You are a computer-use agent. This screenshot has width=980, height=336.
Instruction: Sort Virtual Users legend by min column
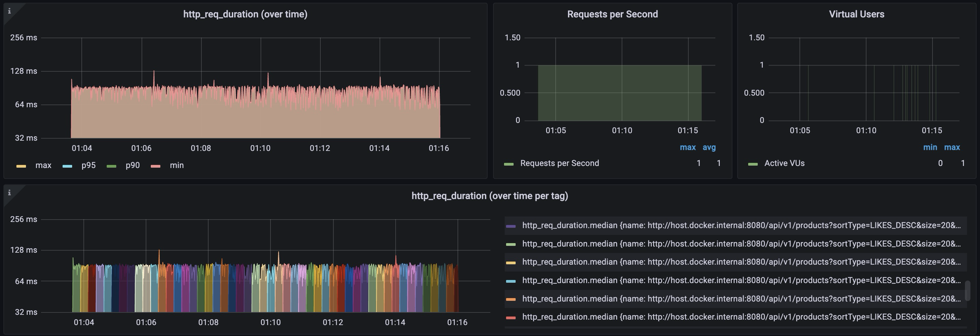point(930,148)
